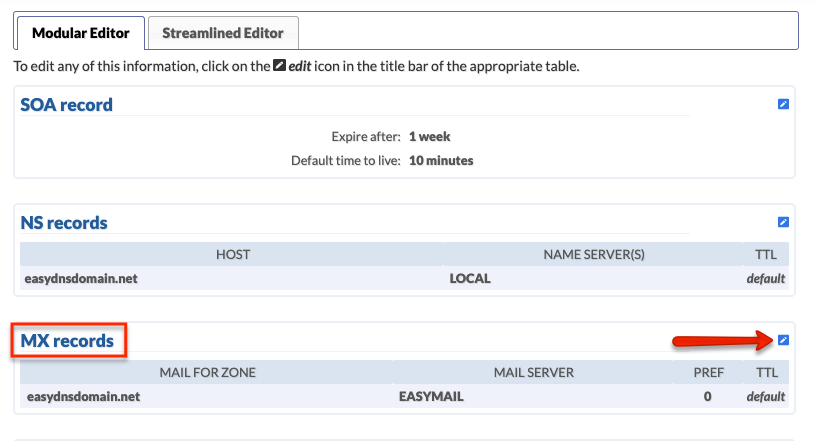Click the MX records heading
This screenshot has width=817, height=441.
(67, 340)
